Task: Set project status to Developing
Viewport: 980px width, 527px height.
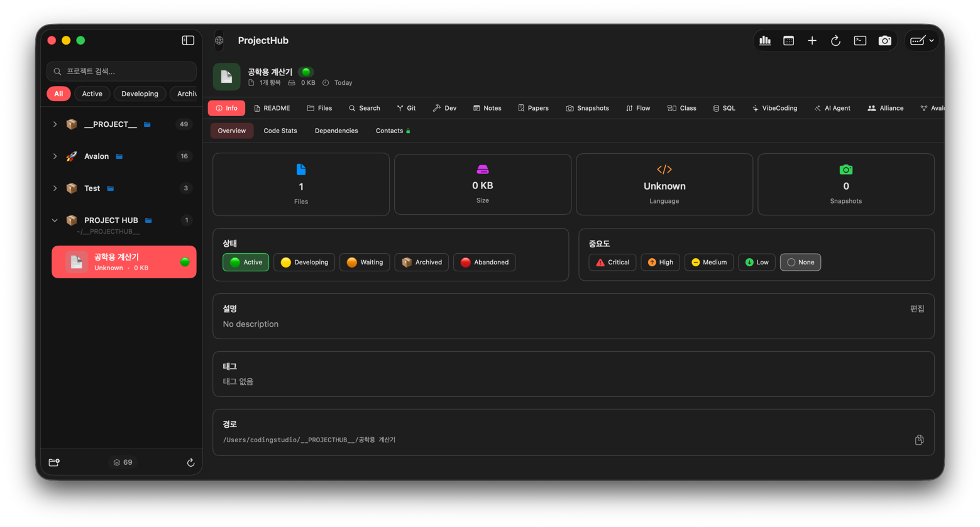Action: coord(304,263)
